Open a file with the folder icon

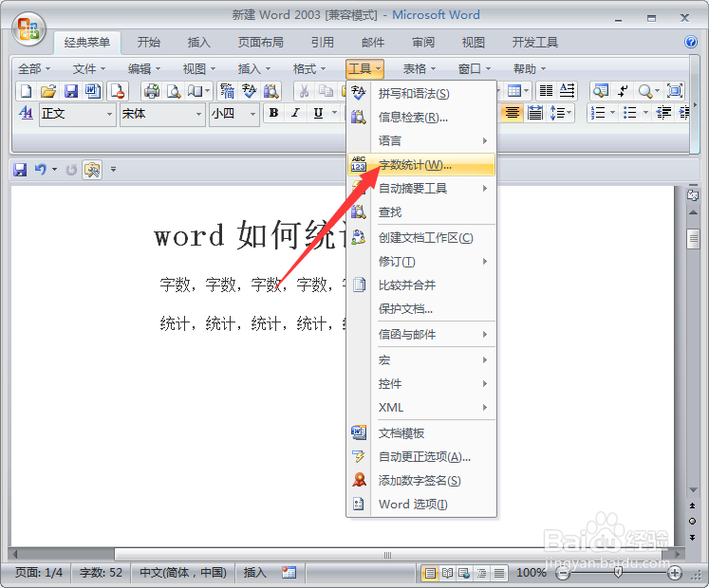coord(48,91)
